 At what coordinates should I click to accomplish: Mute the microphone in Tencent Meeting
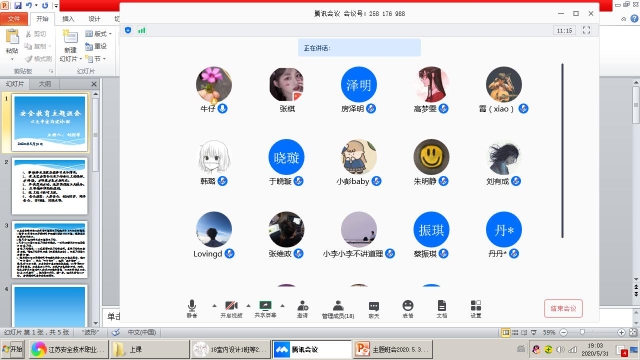tap(192, 308)
